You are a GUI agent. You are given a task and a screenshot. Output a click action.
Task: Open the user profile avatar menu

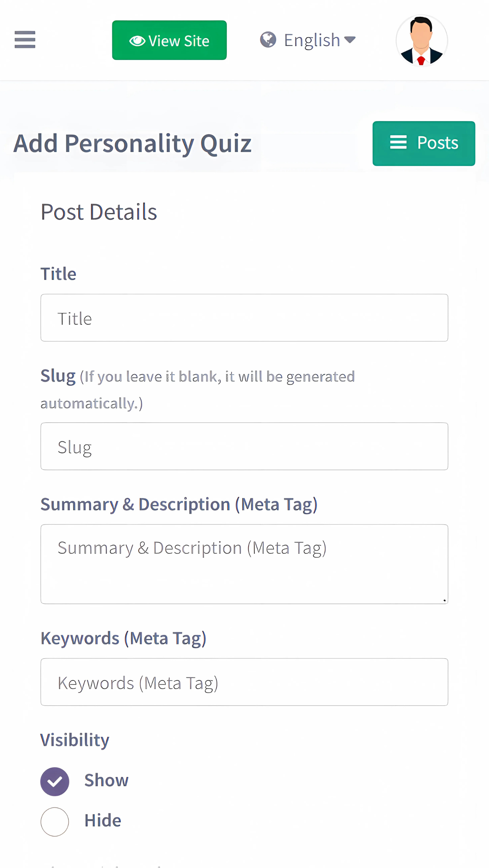[421, 40]
